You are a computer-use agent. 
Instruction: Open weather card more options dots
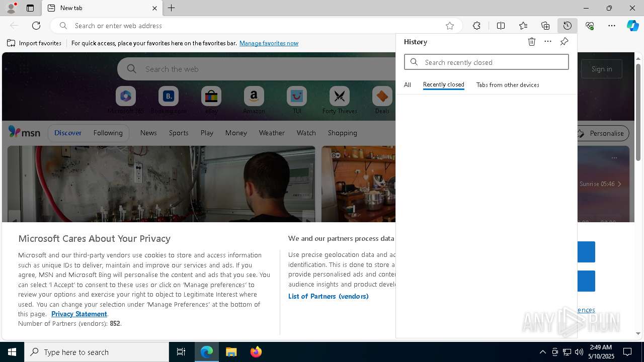tap(614, 158)
